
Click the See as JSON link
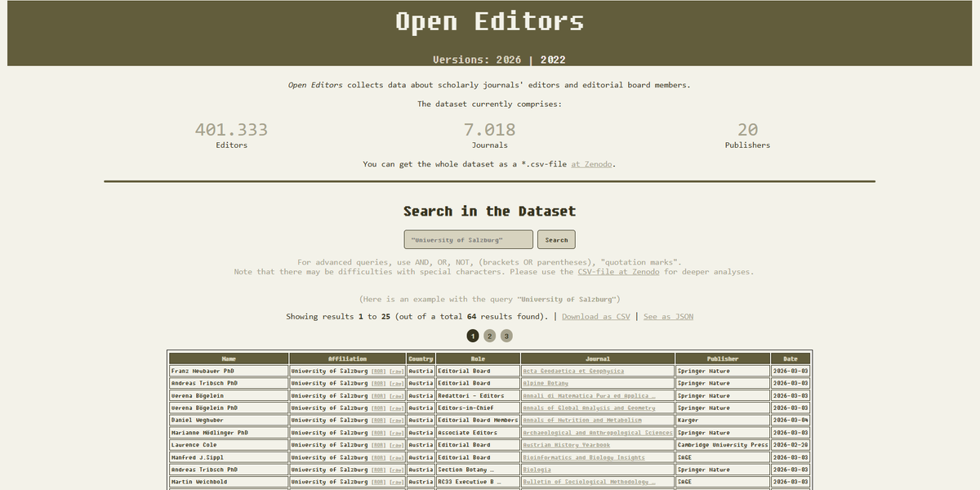pyautogui.click(x=668, y=316)
